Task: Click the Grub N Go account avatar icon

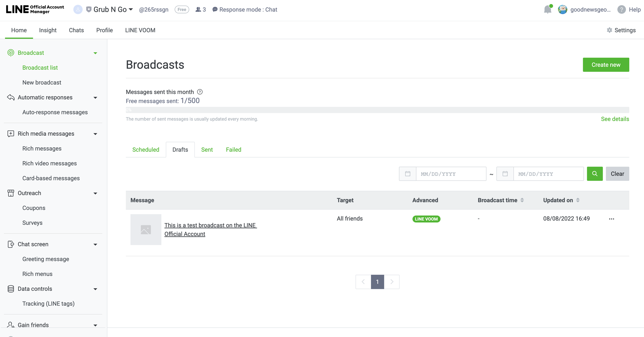Action: [78, 10]
